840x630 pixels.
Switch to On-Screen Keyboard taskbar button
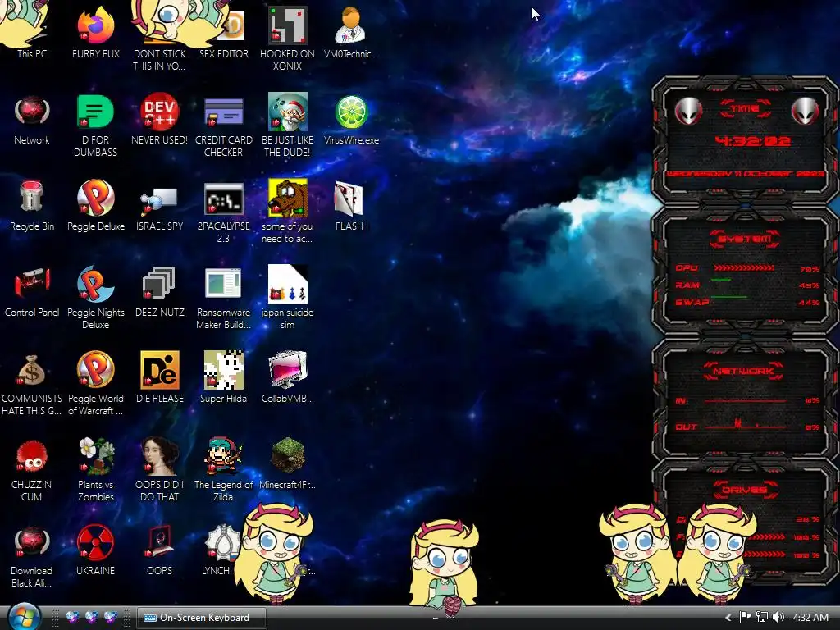202,618
